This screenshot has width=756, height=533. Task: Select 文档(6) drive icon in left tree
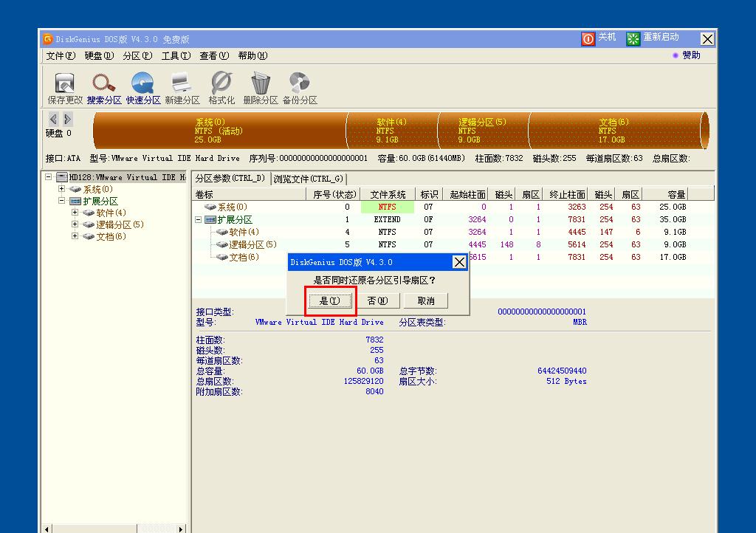(89, 237)
